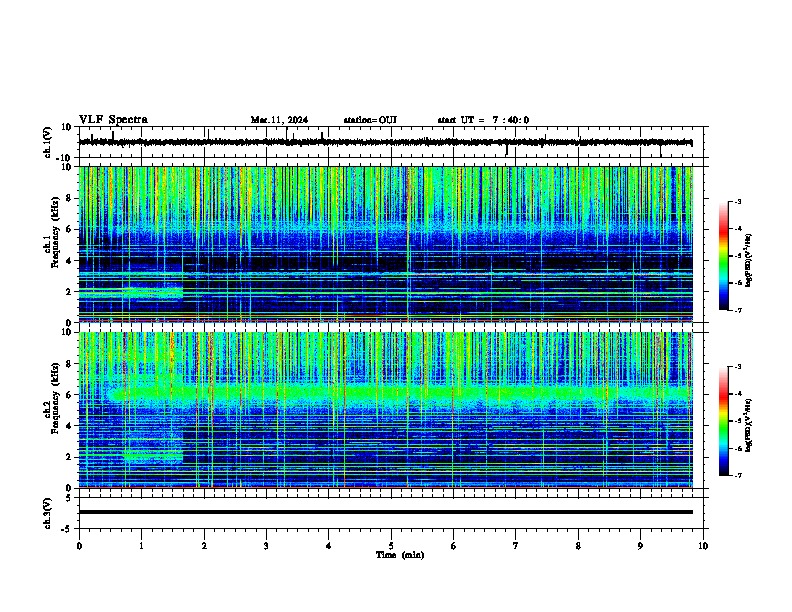This screenshot has height=612, width=792.
Task: Click the "-10" tick on ch.1(V) axis
Action: coord(65,158)
